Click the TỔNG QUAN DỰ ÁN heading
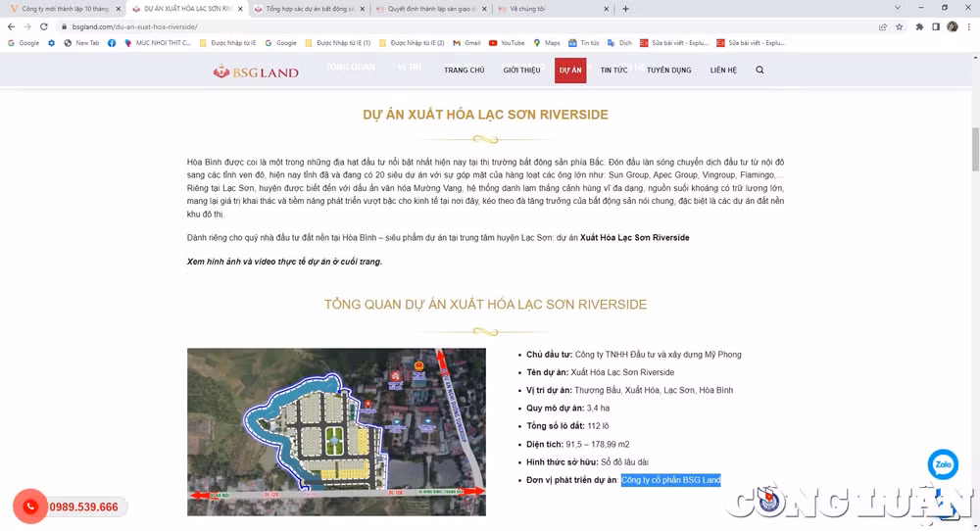Viewport: 980px width, 531px height. click(x=486, y=305)
